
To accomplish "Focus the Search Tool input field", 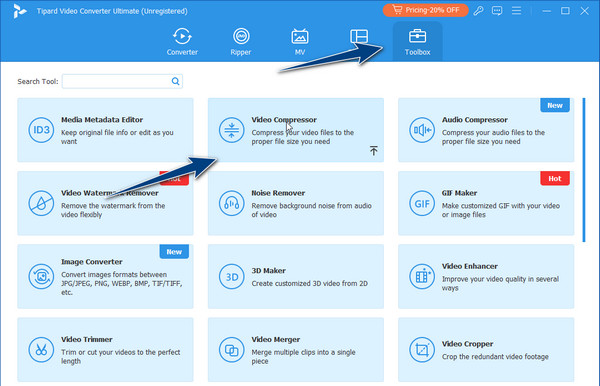I will (122, 81).
